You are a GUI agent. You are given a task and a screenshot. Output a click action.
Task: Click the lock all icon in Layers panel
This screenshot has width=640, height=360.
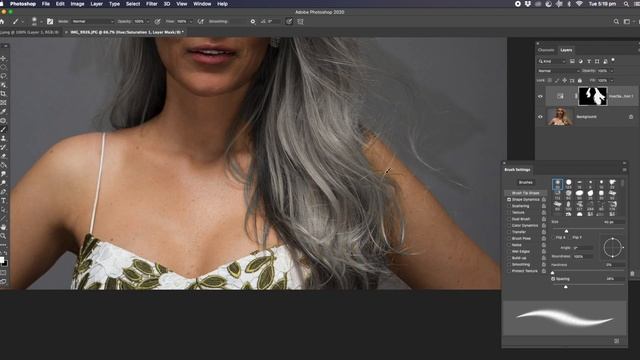pyautogui.click(x=580, y=80)
